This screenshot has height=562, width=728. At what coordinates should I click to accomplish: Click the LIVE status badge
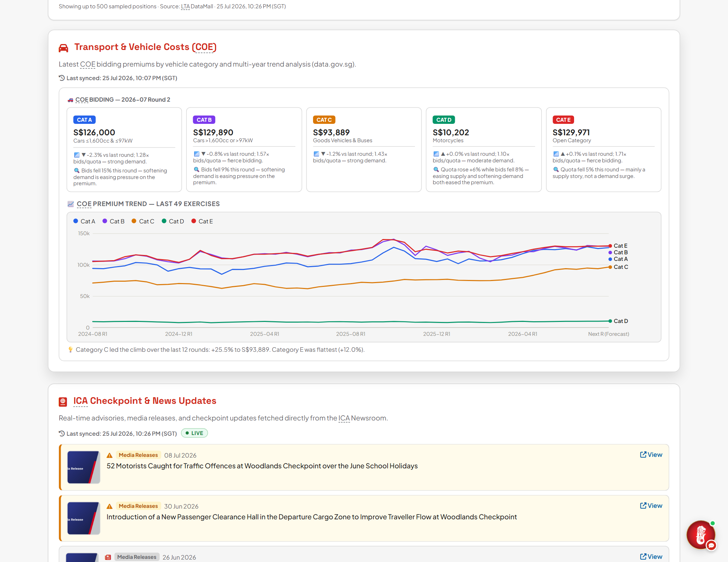[194, 433]
